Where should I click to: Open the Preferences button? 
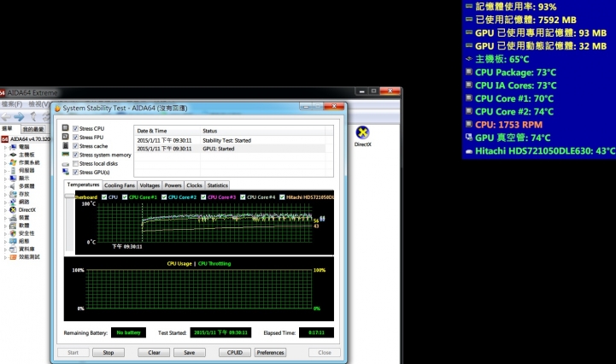(270, 353)
